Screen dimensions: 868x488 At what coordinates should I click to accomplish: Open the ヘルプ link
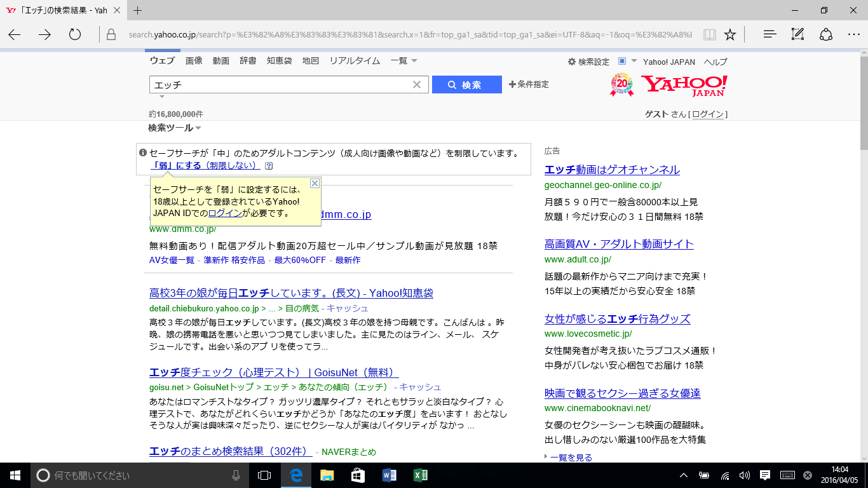715,62
